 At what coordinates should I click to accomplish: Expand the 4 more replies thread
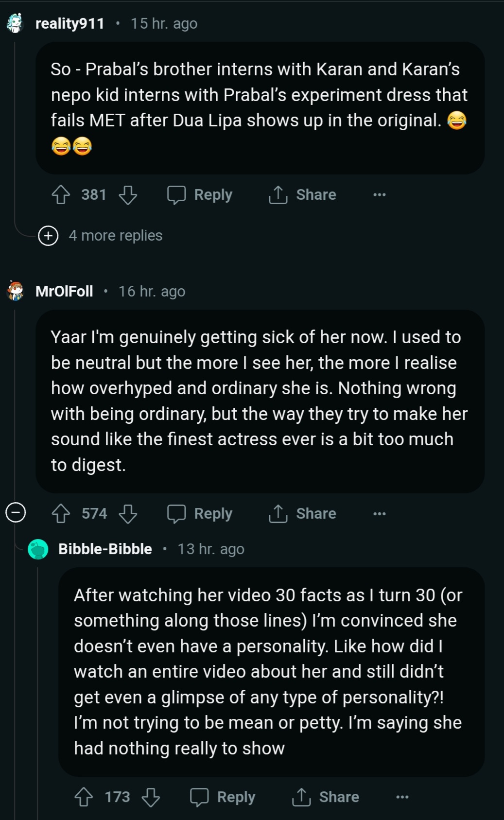click(48, 236)
